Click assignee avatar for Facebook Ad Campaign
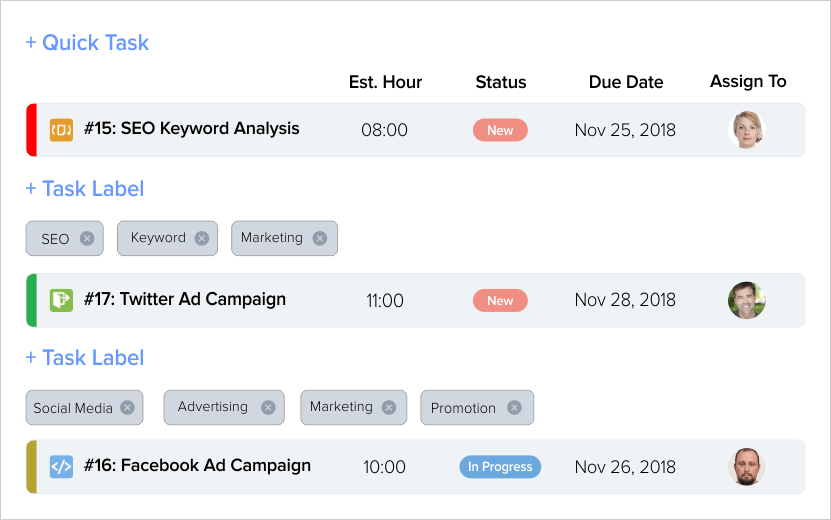Screen dimensions: 831x520 click(x=747, y=467)
